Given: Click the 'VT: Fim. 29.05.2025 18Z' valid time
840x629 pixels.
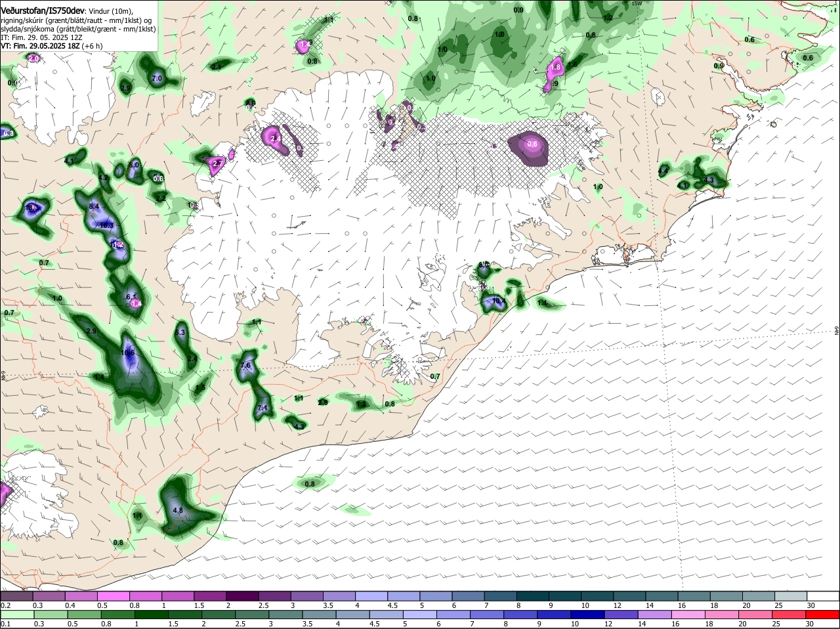Looking at the screenshot, I should [40, 46].
